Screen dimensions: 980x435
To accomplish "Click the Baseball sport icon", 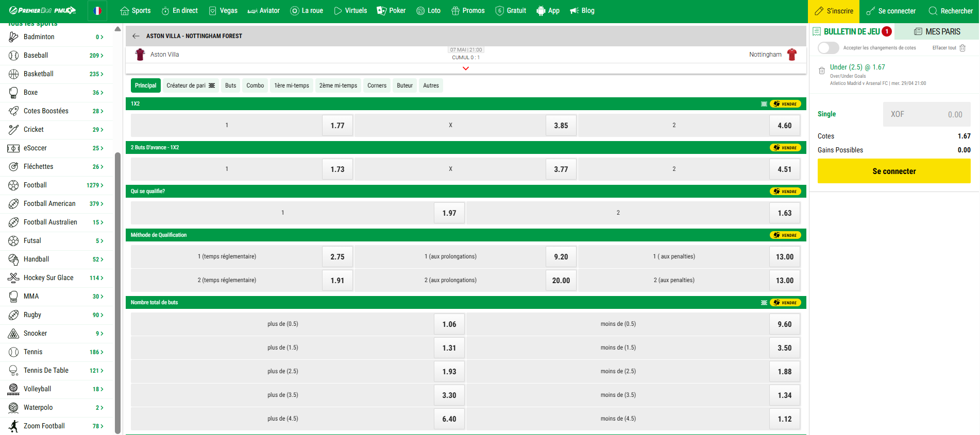I will [13, 55].
